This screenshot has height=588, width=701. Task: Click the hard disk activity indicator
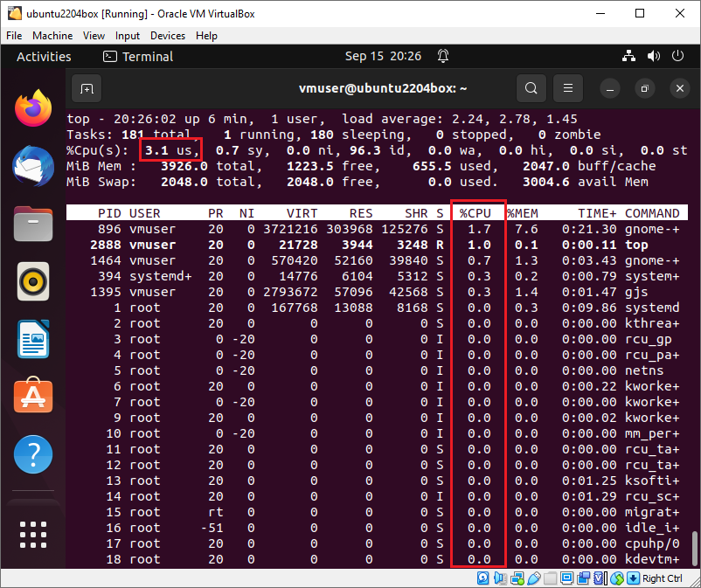482,578
